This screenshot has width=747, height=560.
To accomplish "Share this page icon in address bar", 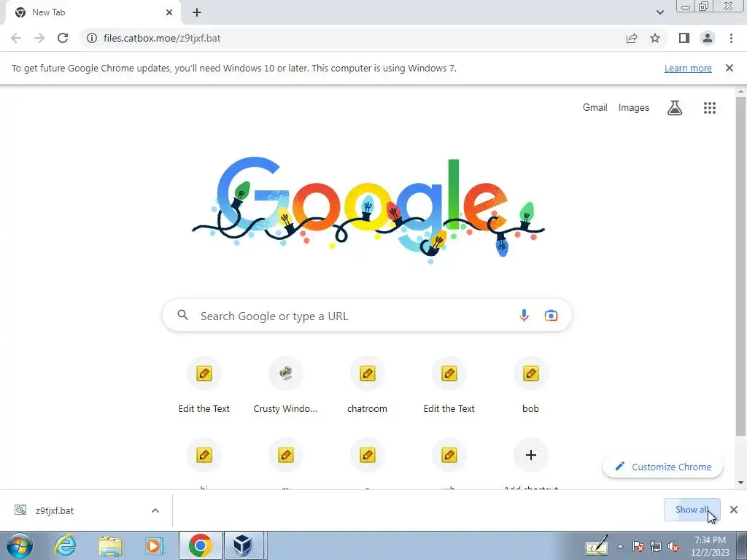I will pyautogui.click(x=632, y=38).
